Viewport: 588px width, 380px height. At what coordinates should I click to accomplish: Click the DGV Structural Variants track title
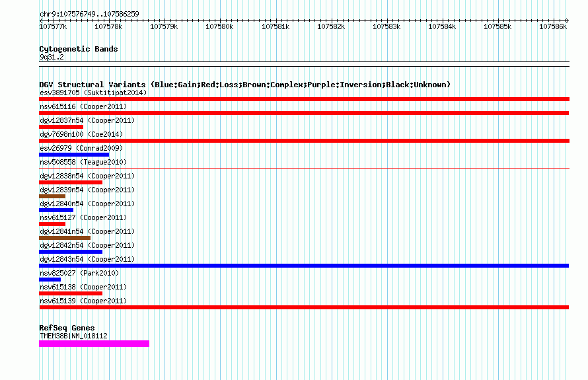pyautogui.click(x=245, y=85)
